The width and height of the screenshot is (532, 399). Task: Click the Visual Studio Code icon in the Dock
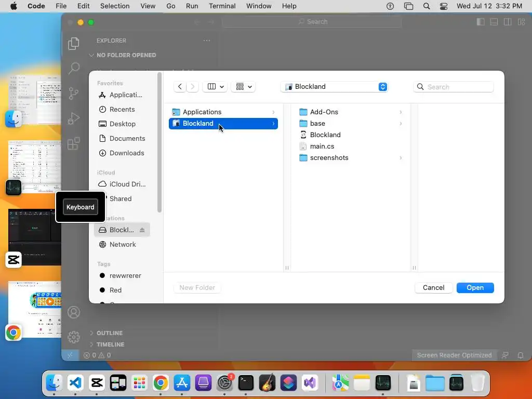[x=75, y=383]
